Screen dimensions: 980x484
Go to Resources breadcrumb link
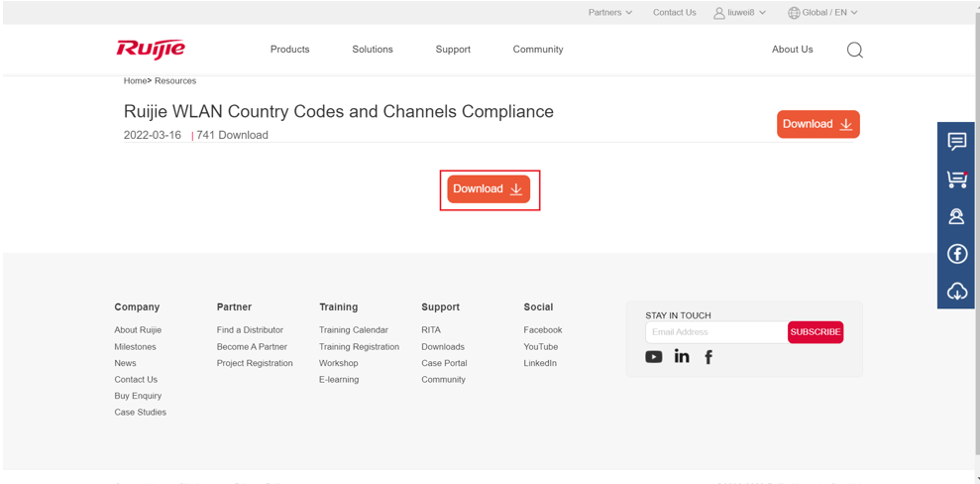(x=175, y=81)
